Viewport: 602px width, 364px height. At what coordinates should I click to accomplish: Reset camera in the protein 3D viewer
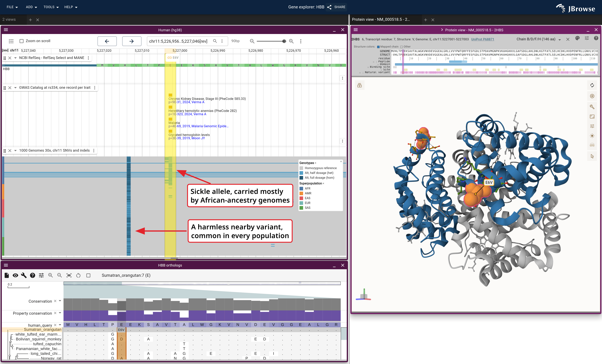pos(592,85)
